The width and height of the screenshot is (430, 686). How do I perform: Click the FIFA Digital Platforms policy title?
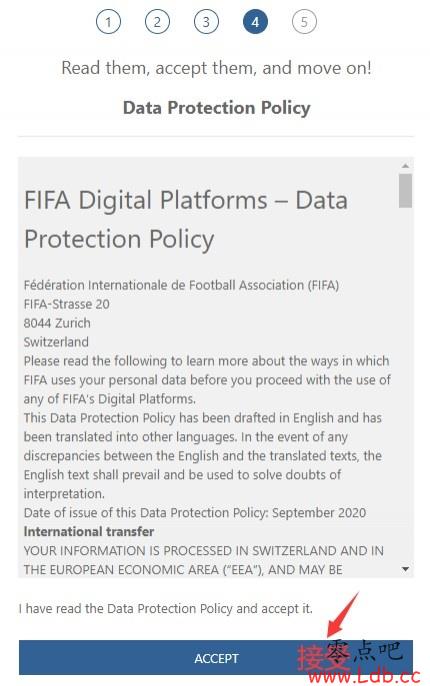[186, 220]
